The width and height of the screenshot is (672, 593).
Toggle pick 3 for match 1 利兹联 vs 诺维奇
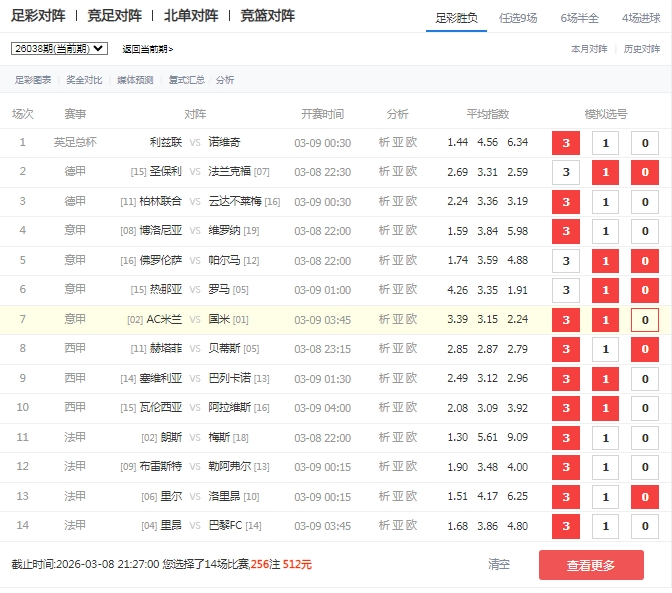click(566, 143)
